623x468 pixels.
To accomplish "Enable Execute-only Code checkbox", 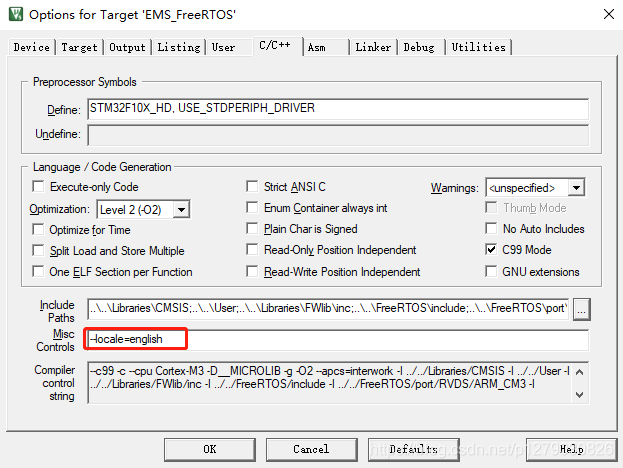I will (x=38, y=186).
